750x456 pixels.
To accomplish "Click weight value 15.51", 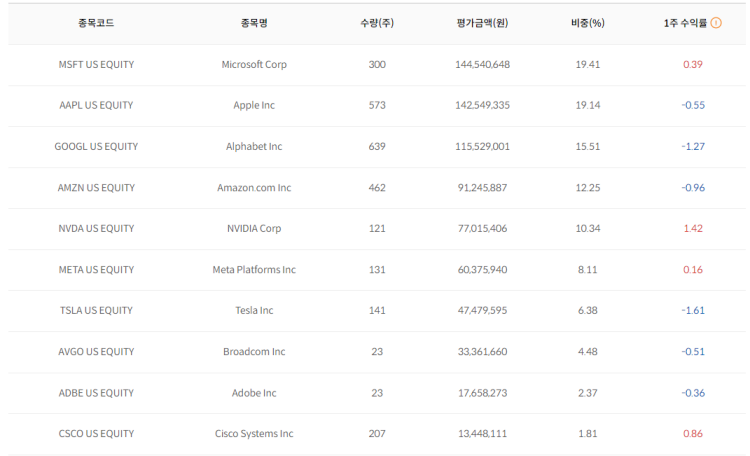I will (587, 146).
